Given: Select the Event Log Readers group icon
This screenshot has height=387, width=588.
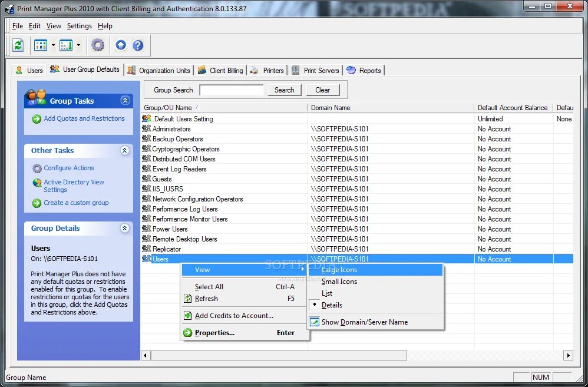Looking at the screenshot, I should 146,168.
